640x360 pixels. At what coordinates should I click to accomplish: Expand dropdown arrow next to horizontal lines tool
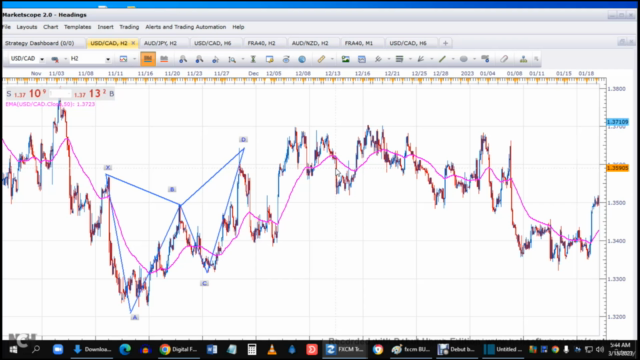(410, 59)
